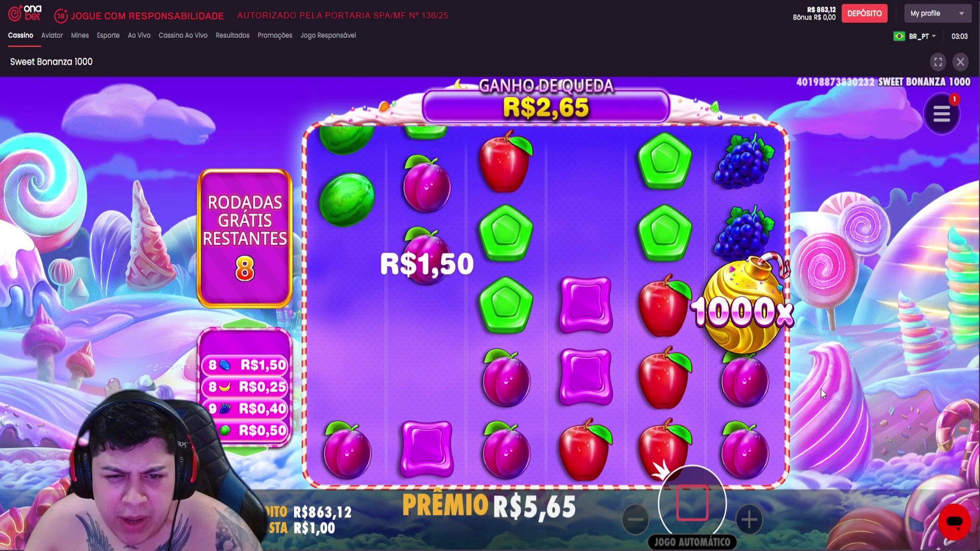Open Jogo Responsável link

coord(328,35)
